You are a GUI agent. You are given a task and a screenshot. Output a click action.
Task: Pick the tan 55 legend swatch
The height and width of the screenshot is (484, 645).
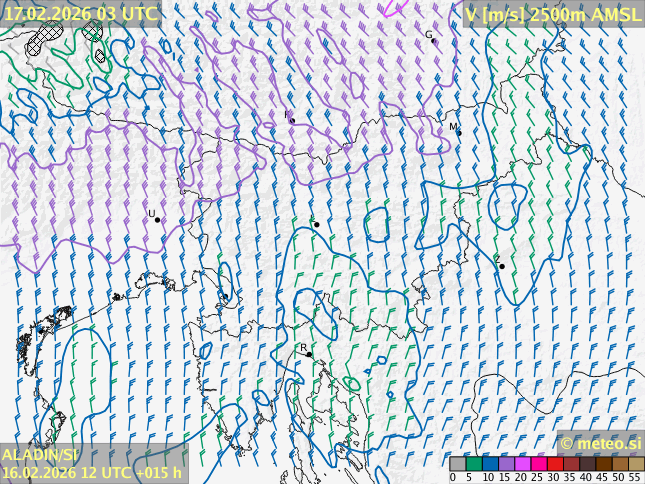[x=635, y=464]
